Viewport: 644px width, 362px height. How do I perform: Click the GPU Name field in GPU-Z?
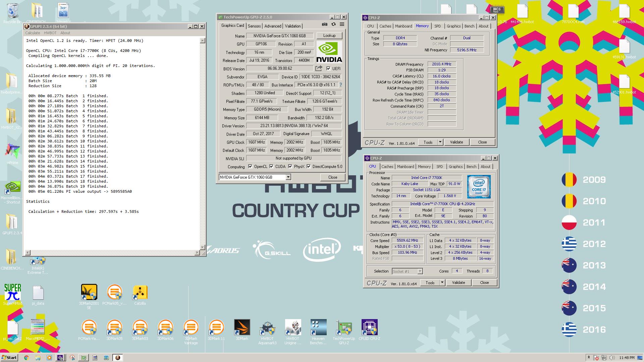[x=280, y=36]
